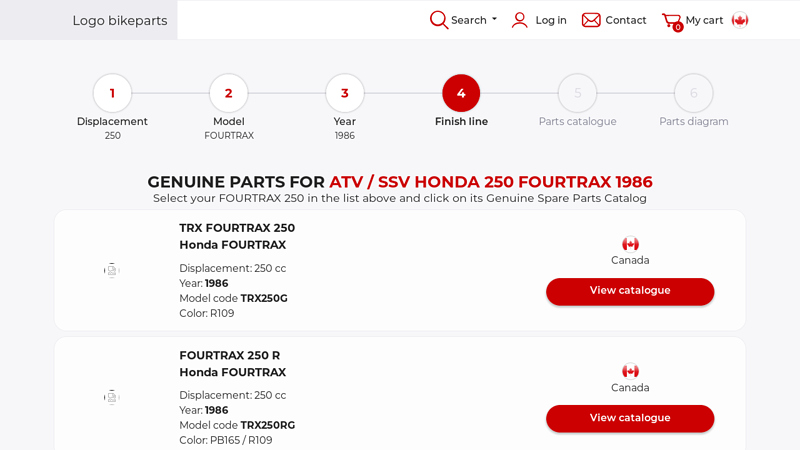Click the Color: R109 text
800x450 pixels.
pos(207,313)
